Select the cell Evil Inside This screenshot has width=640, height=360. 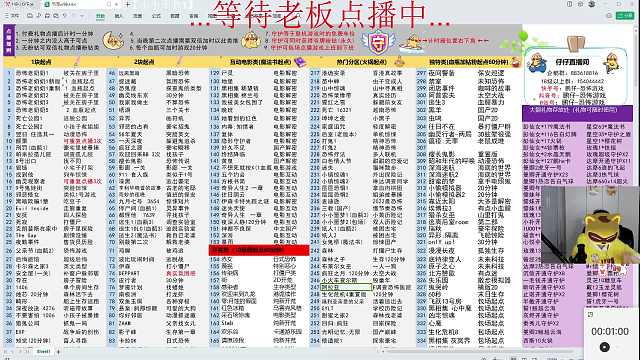coord(32,208)
